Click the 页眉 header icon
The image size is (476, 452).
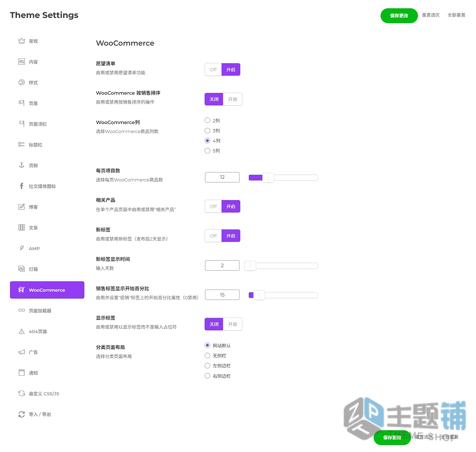21,103
